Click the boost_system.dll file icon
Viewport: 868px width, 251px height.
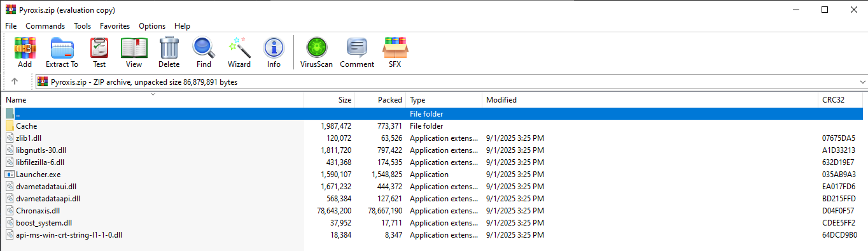click(10, 223)
